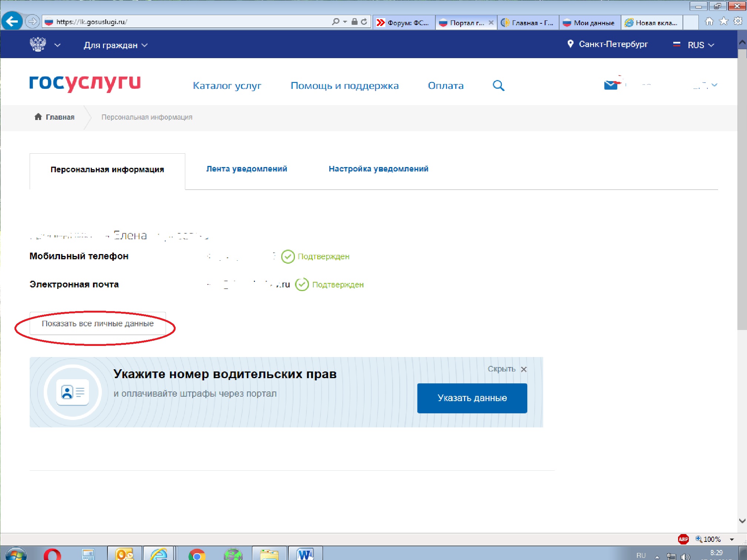Switch to the 'Мои данные' browser tab
Screen dimensions: 747x560
point(590,23)
